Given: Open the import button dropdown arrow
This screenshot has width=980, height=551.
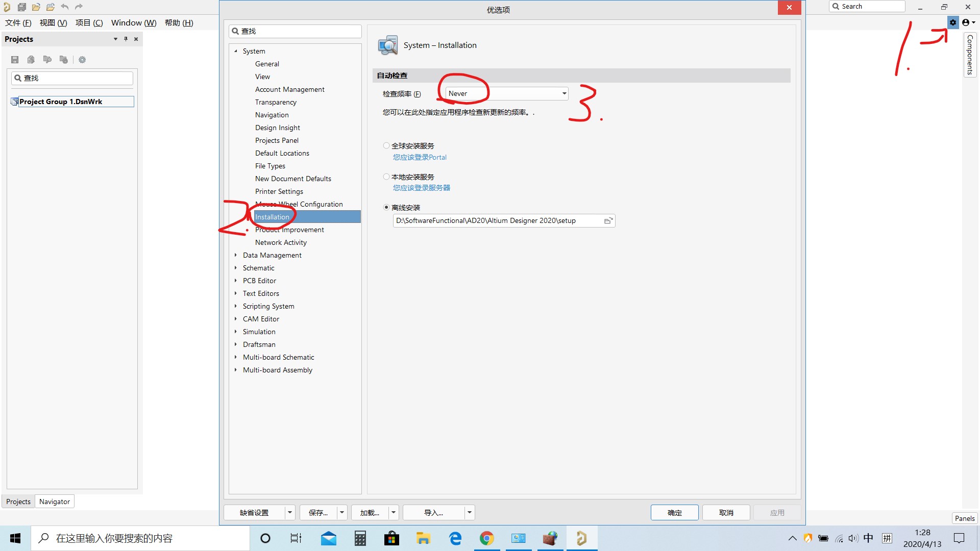Looking at the screenshot, I should 470,513.
